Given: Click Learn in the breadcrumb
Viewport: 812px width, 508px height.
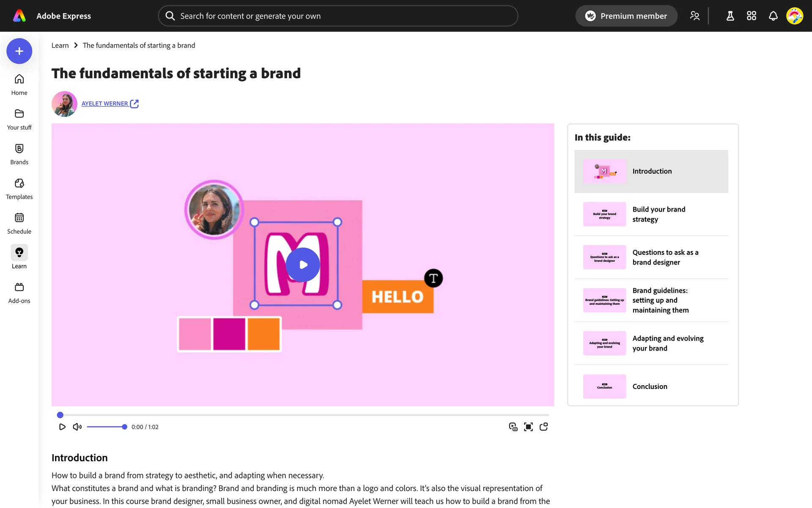Looking at the screenshot, I should (x=60, y=45).
